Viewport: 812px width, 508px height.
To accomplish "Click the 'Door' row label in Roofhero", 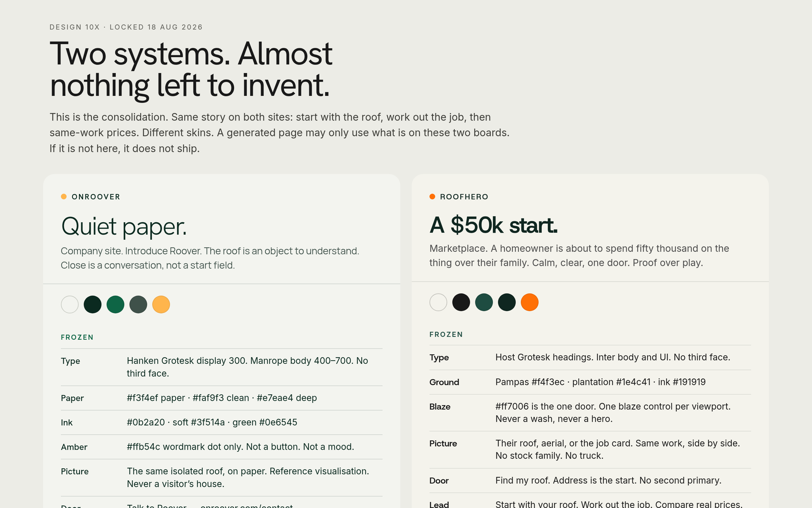I will [439, 481].
